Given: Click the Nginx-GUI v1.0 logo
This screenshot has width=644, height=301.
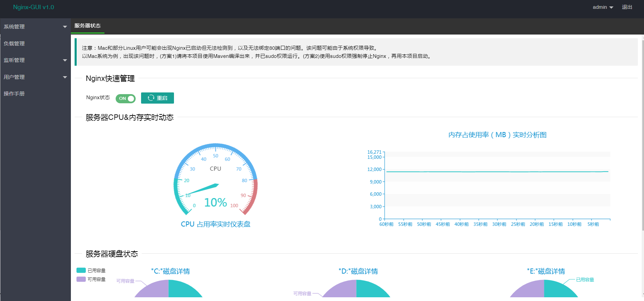Looking at the screenshot, I should point(34,7).
